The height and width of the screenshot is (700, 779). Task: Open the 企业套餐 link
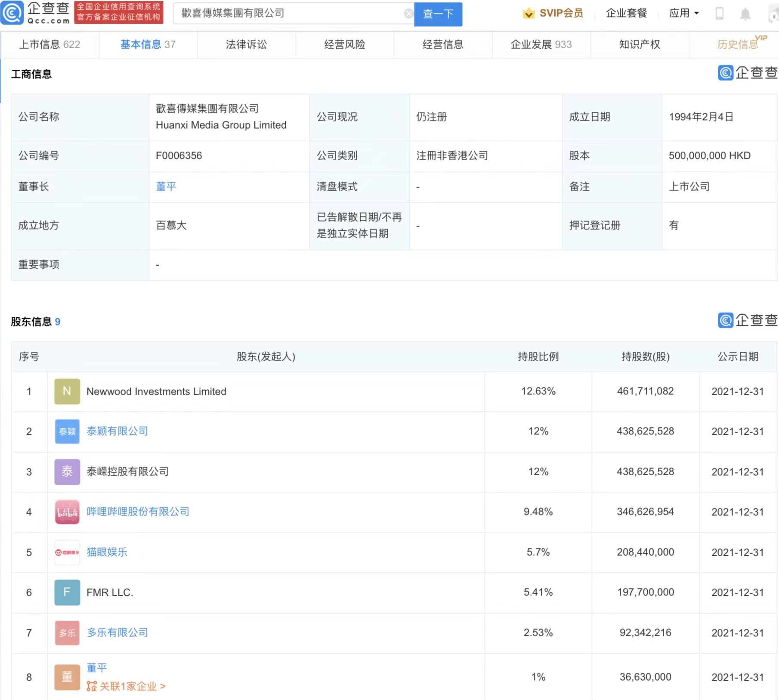click(x=626, y=13)
